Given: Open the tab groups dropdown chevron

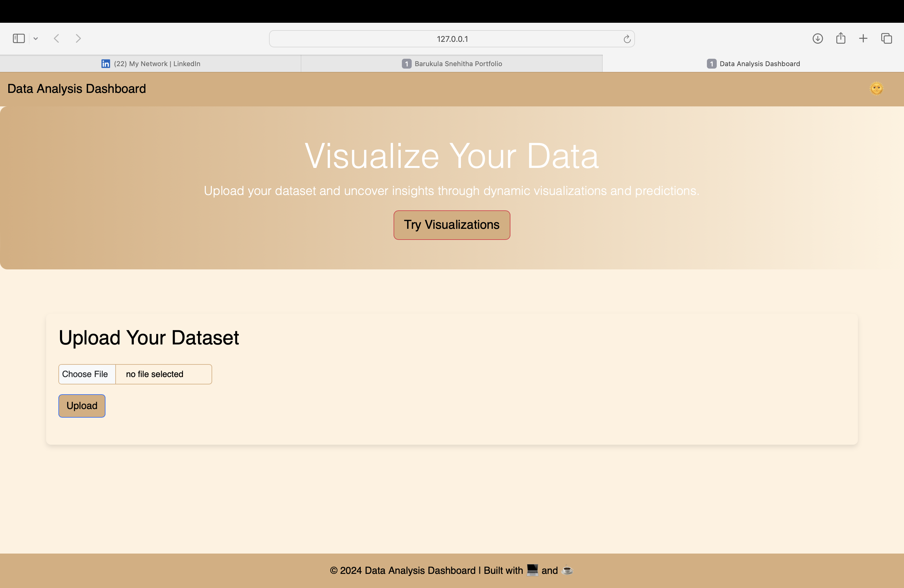Looking at the screenshot, I should click(x=36, y=38).
